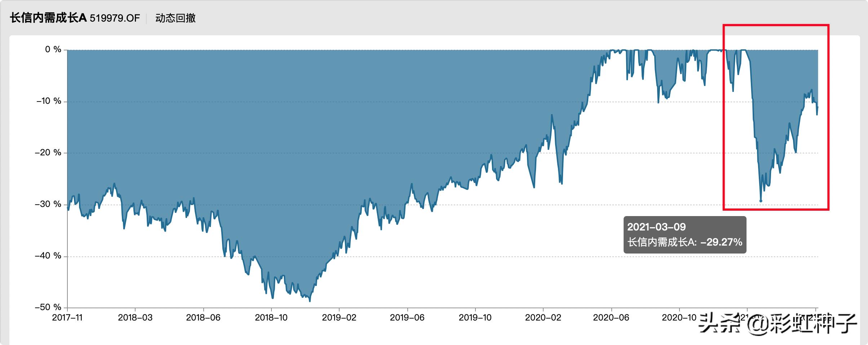The height and width of the screenshot is (345, 868).
Task: Select the 2020-02 x-axis date label
Action: [543, 318]
